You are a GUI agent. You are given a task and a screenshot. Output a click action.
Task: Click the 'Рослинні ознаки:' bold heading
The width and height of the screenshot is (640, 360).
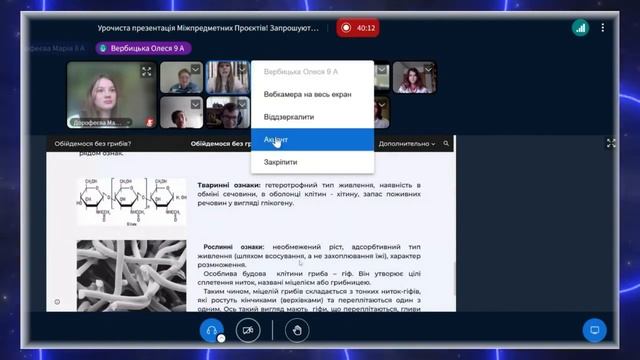[233, 247]
